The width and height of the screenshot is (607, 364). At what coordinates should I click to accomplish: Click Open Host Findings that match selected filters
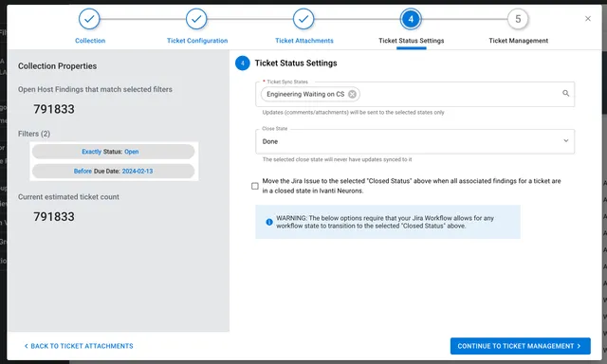tap(95, 89)
